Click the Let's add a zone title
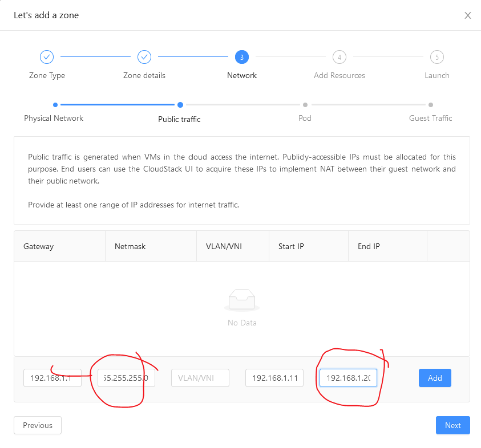This screenshot has height=448, width=481. click(46, 15)
